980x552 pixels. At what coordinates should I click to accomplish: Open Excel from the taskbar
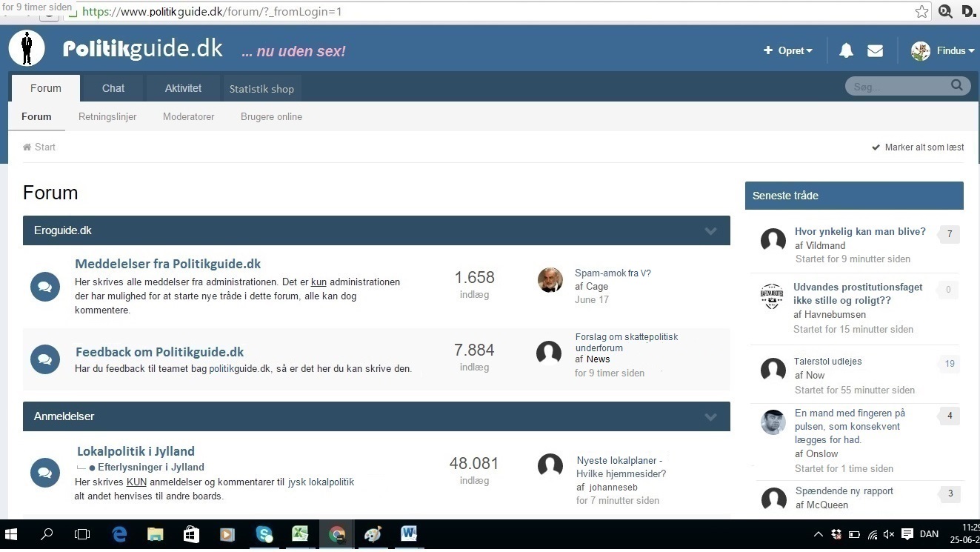(300, 533)
